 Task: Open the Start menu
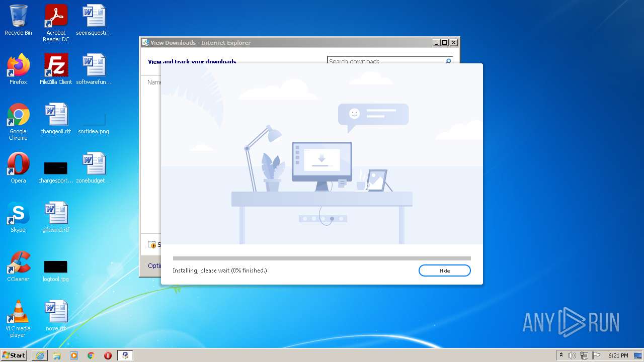tap(14, 355)
